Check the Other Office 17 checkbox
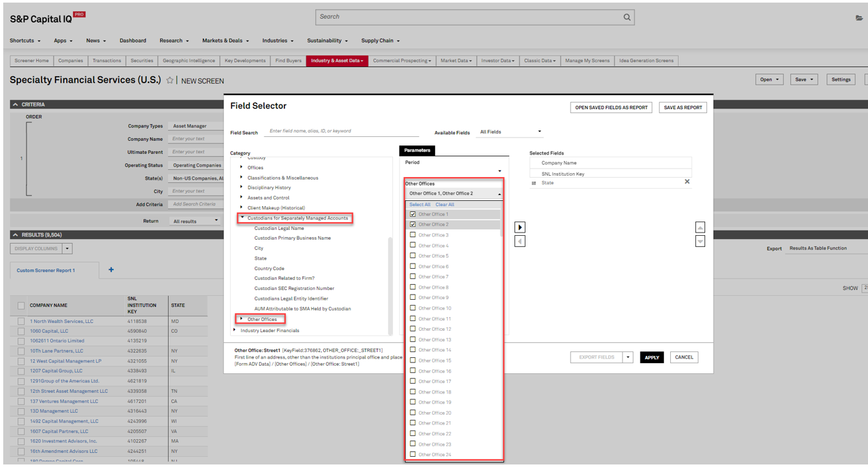The height and width of the screenshot is (469, 868). 413,381
